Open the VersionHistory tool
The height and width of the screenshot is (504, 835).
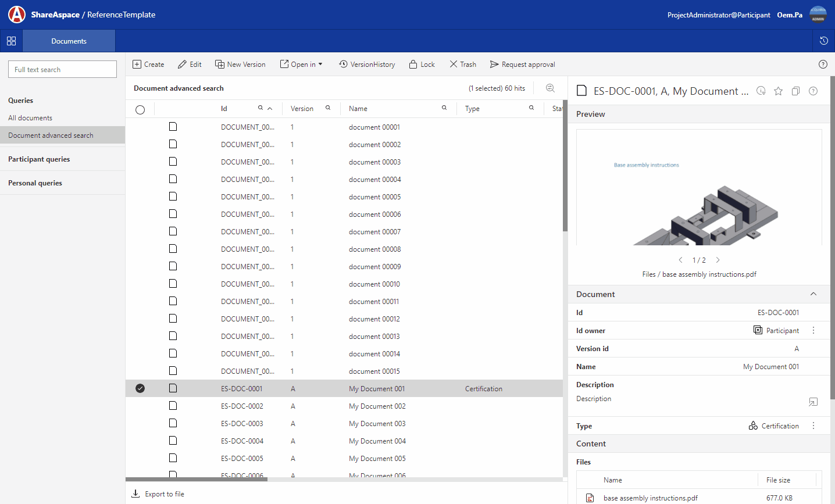(367, 64)
